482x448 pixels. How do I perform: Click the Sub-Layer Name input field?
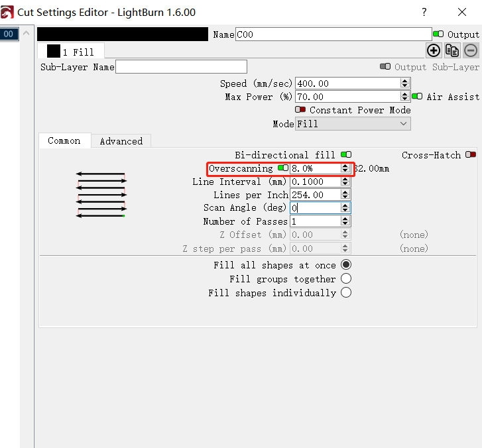[181, 66]
